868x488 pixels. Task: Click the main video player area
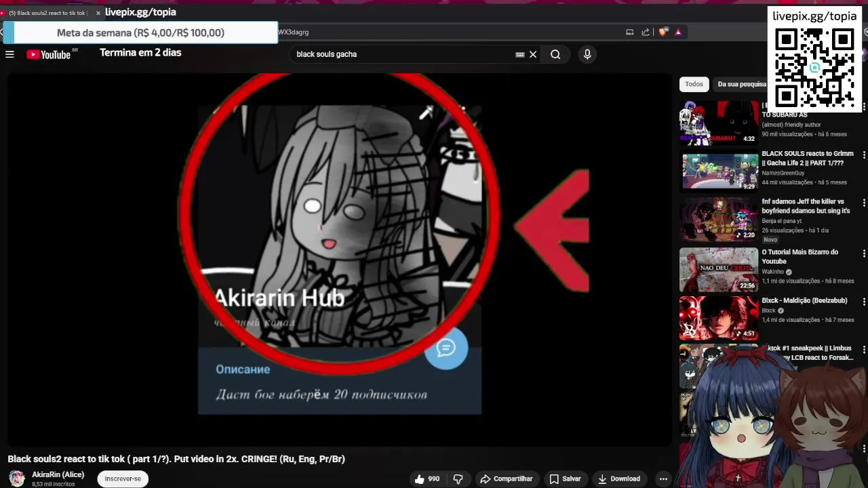[x=339, y=260]
